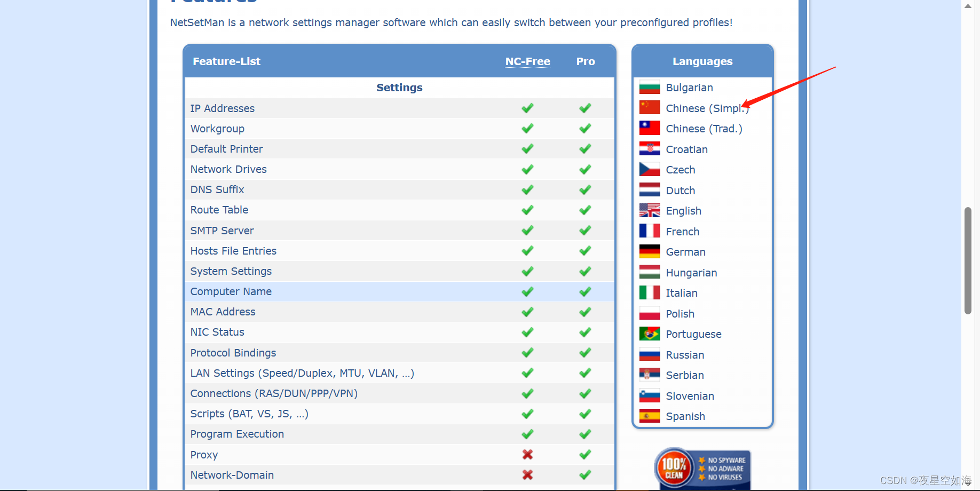
Task: Click the Chinese Simplified flag icon
Action: (x=650, y=108)
